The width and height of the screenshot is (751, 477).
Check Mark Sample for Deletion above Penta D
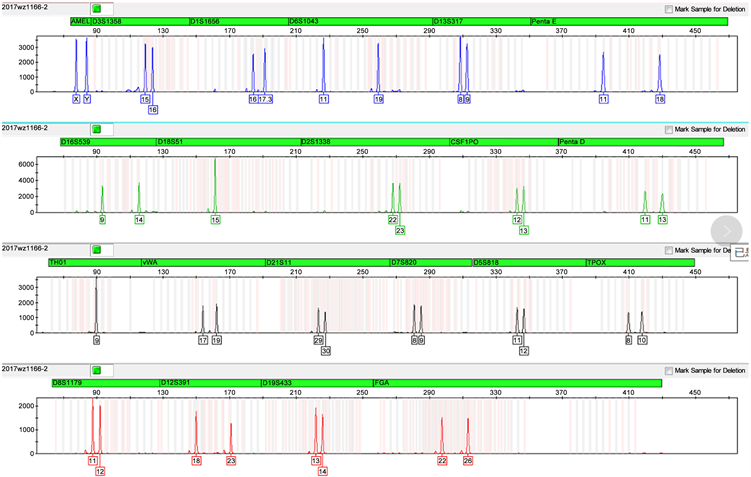(670, 130)
